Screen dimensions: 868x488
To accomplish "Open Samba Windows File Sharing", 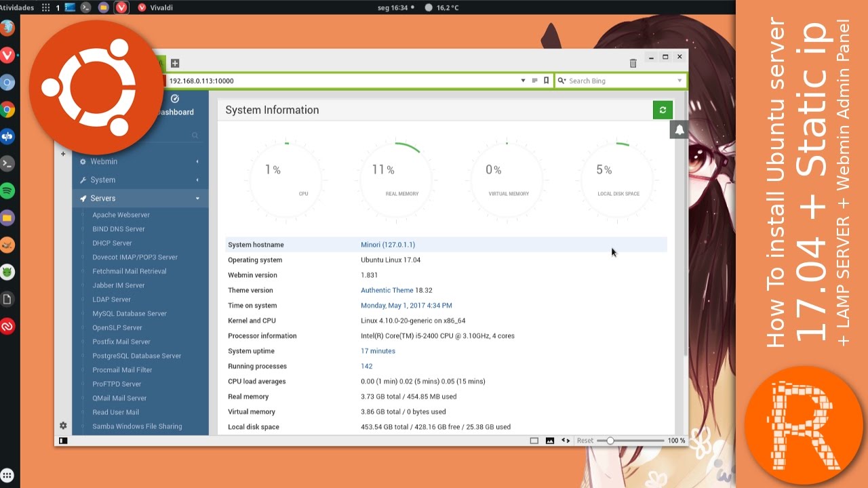I will point(137,426).
